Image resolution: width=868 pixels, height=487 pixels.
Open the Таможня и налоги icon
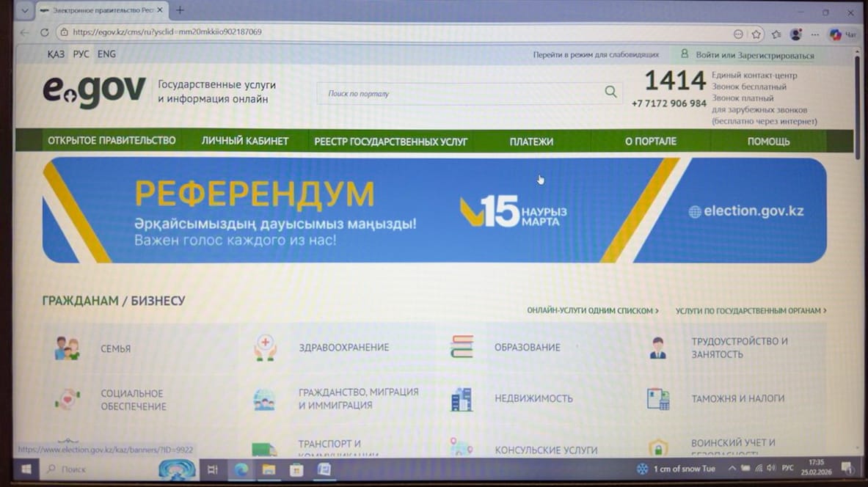tap(658, 399)
